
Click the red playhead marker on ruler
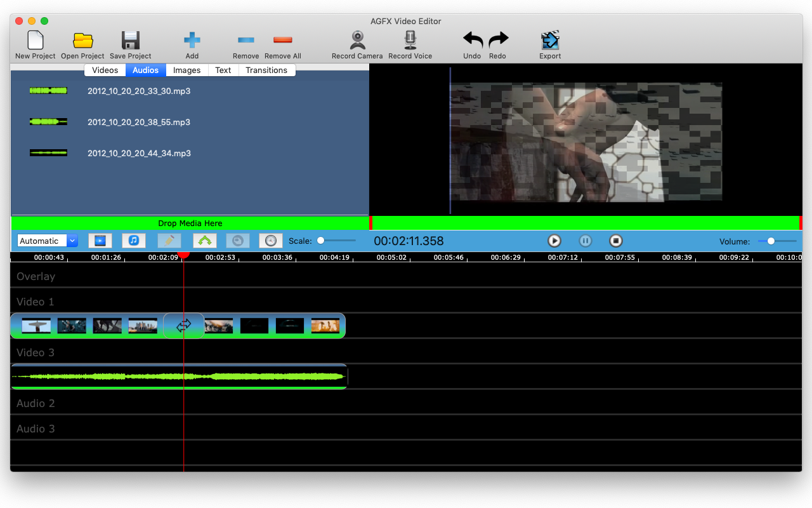[x=184, y=254]
